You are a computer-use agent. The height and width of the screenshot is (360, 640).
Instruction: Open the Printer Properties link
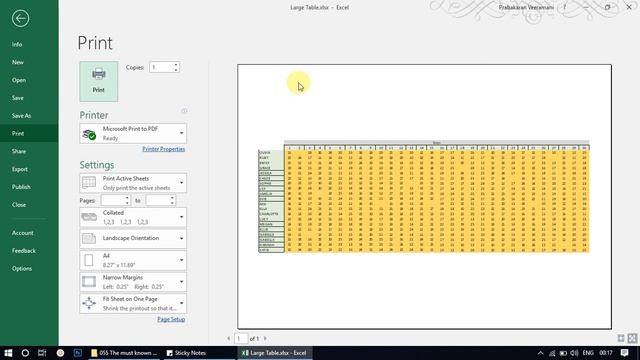(164, 149)
